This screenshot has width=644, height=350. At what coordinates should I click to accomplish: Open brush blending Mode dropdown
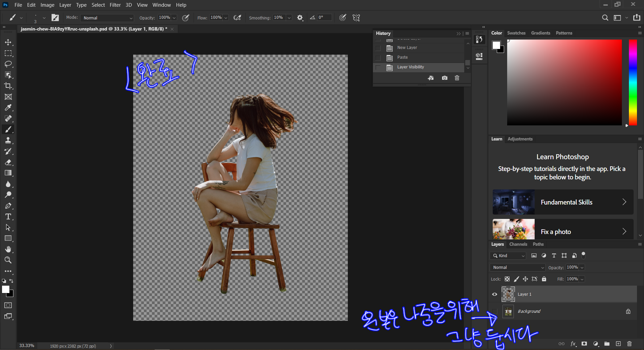tap(107, 18)
